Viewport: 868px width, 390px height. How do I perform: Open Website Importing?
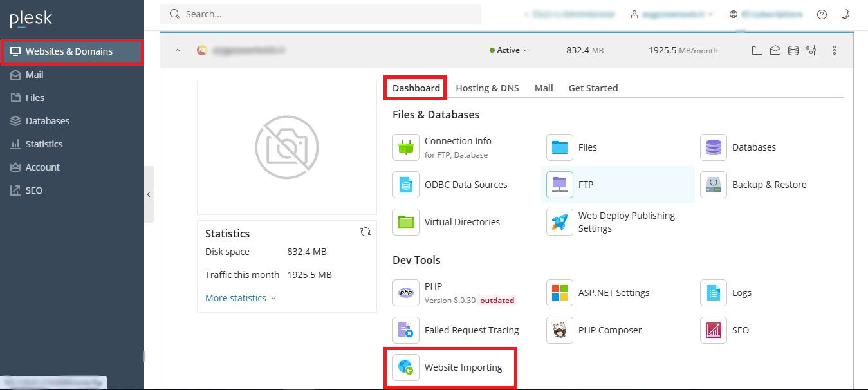(448, 367)
